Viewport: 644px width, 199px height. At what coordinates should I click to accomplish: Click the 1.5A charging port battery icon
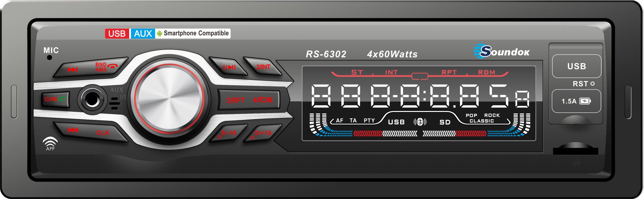tap(585, 101)
